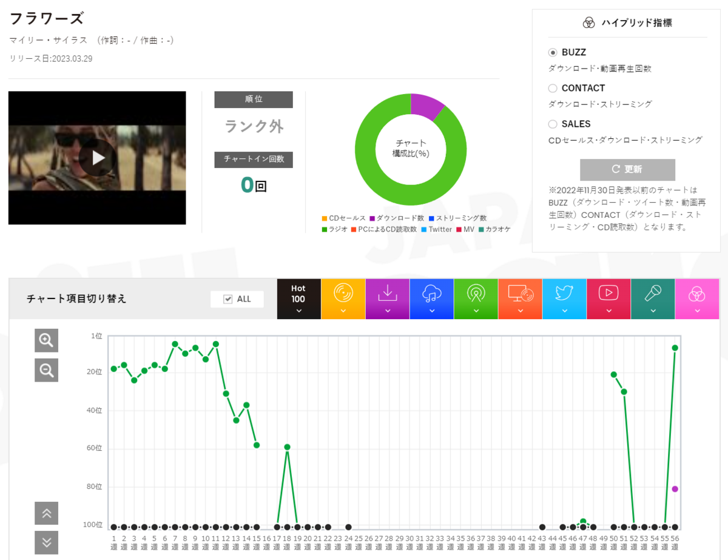The height and width of the screenshot is (560, 728).
Task: Show download chart via download icon
Action: point(387,299)
